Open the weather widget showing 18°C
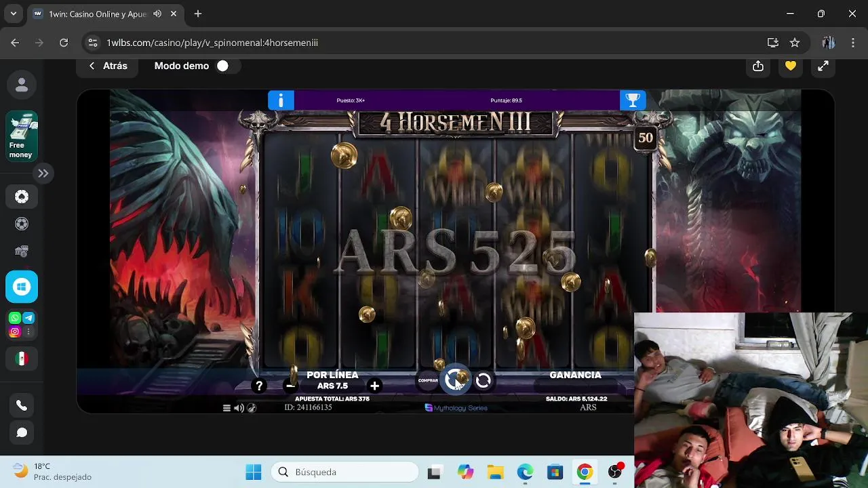 pyautogui.click(x=52, y=472)
